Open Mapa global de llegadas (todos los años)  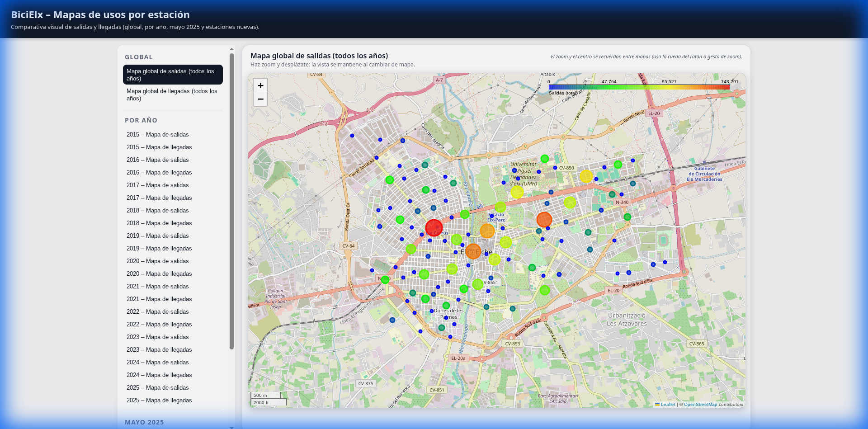tap(173, 94)
